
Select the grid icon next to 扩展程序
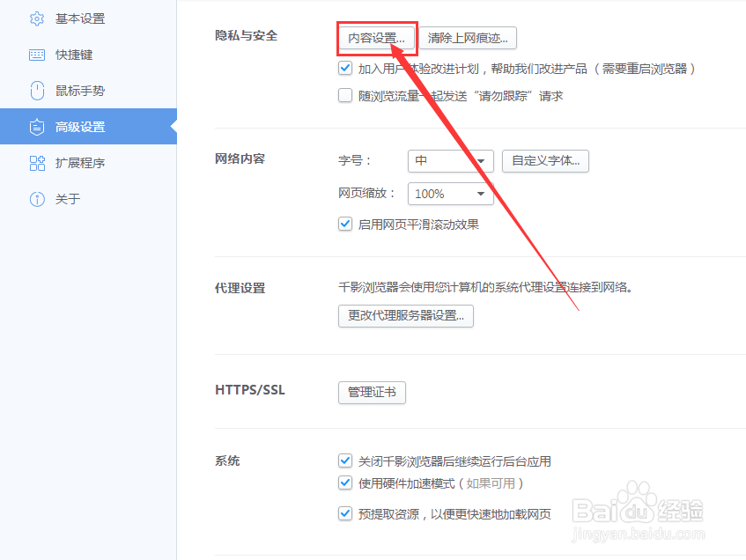click(x=36, y=163)
